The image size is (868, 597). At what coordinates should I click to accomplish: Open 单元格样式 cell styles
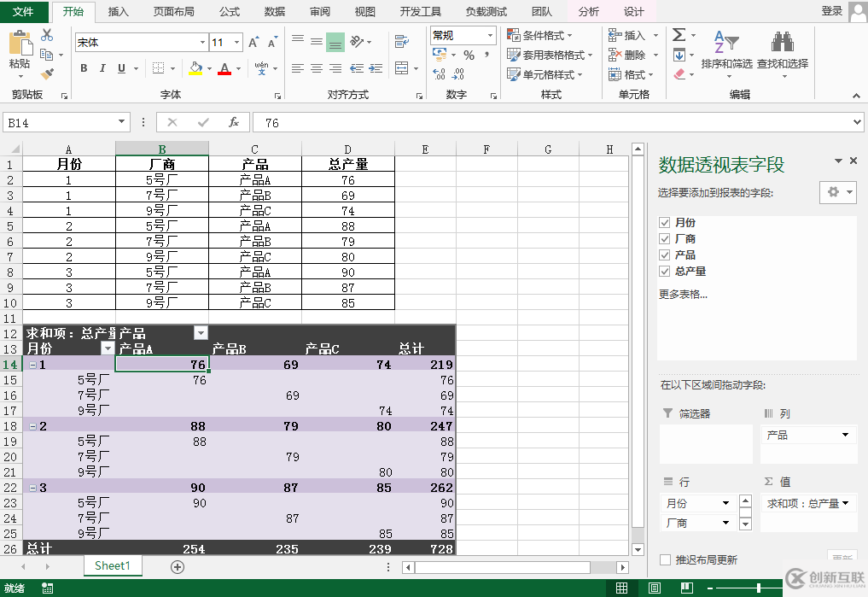coord(545,74)
